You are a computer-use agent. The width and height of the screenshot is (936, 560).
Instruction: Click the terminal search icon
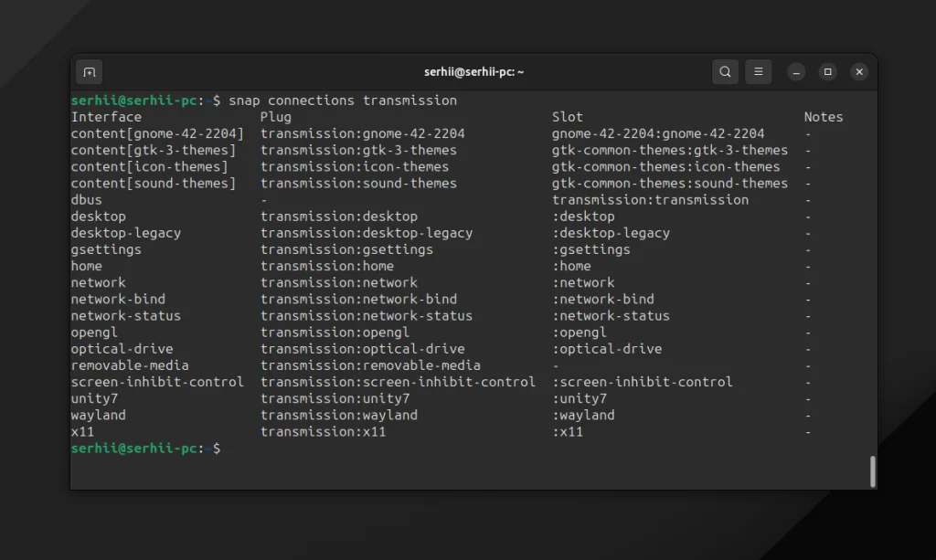pos(725,71)
